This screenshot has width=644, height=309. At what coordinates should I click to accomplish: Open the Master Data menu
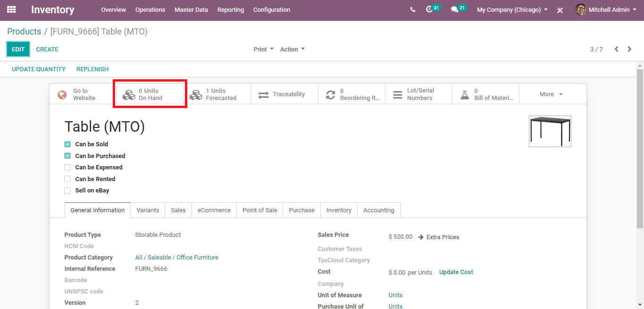(x=191, y=9)
